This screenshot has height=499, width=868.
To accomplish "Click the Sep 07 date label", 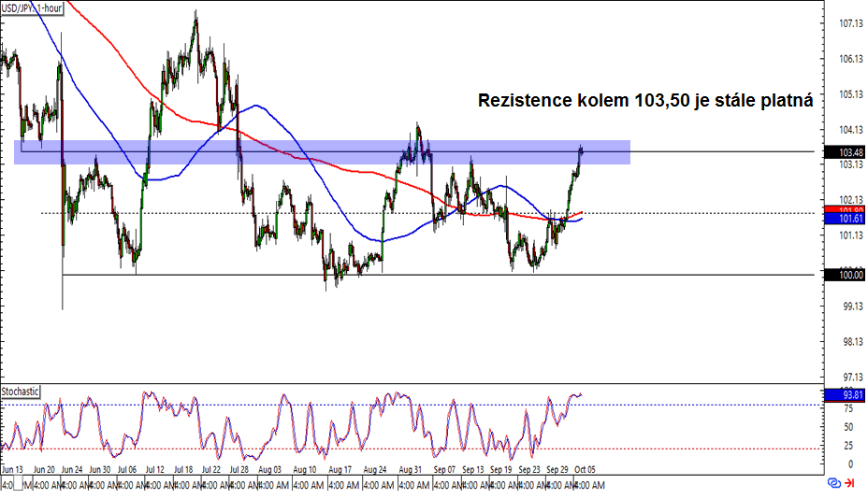I will point(444,469).
